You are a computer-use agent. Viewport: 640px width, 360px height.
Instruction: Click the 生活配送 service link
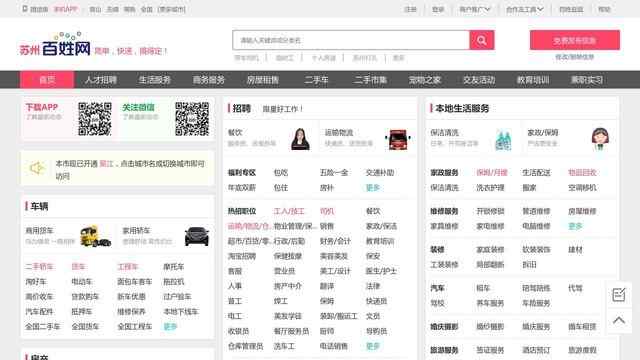(536, 173)
